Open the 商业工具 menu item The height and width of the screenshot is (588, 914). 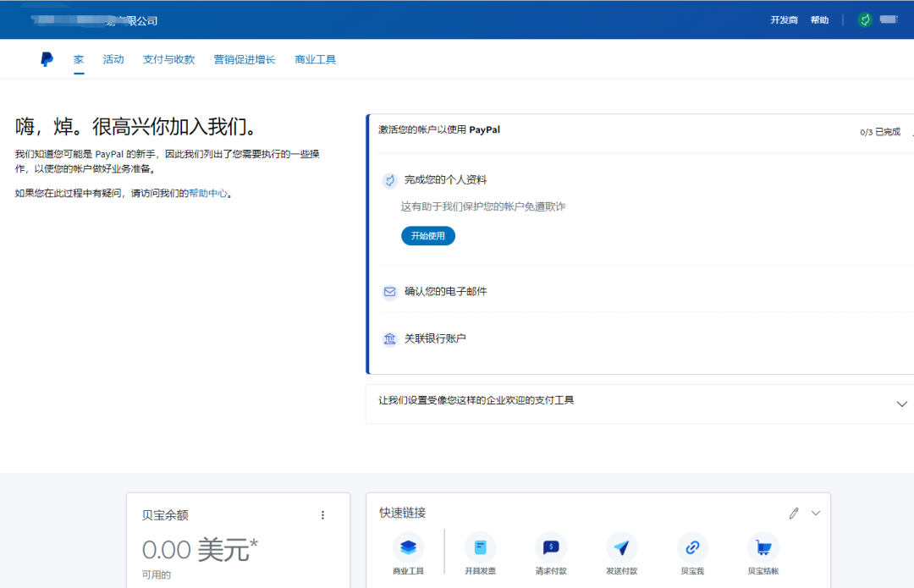click(315, 59)
